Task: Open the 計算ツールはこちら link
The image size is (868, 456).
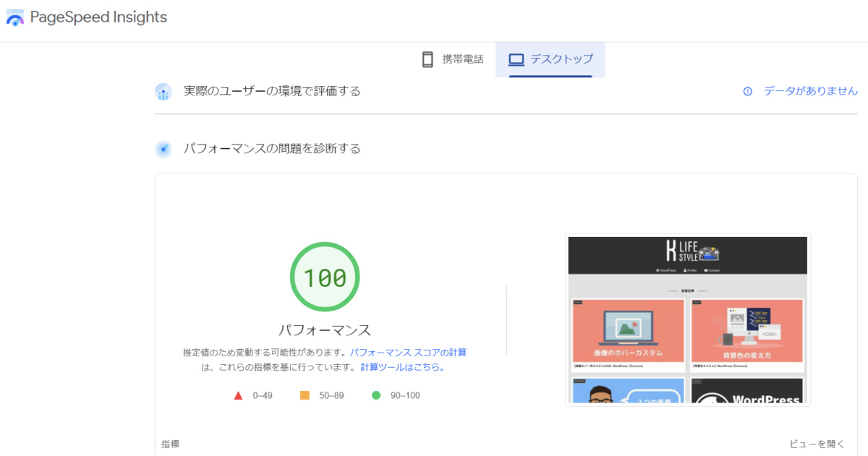Action: (x=401, y=366)
